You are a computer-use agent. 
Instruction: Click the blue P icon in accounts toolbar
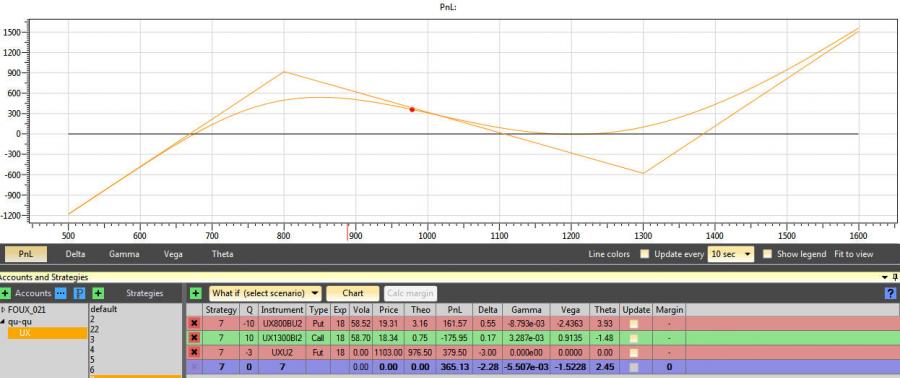tap(80, 293)
